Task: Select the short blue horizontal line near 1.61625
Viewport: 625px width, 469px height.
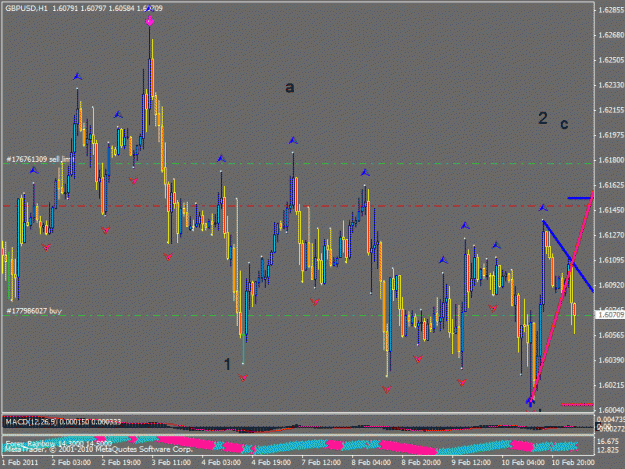Action: (x=580, y=198)
